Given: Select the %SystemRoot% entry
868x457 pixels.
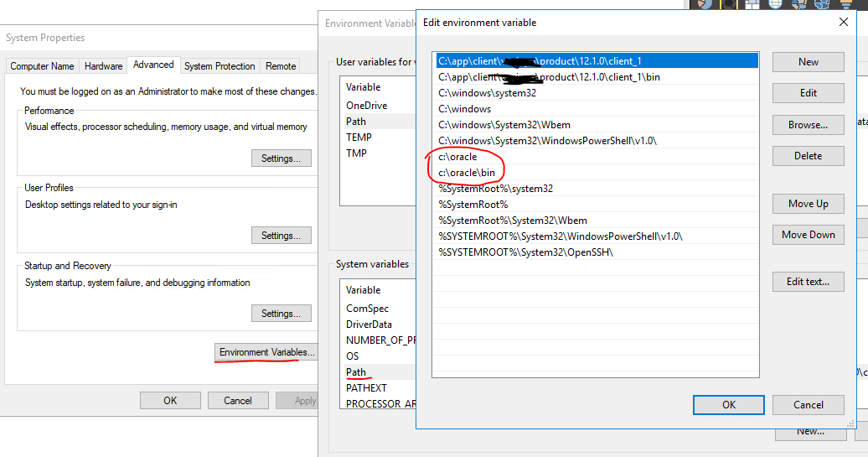Looking at the screenshot, I should point(597,205).
